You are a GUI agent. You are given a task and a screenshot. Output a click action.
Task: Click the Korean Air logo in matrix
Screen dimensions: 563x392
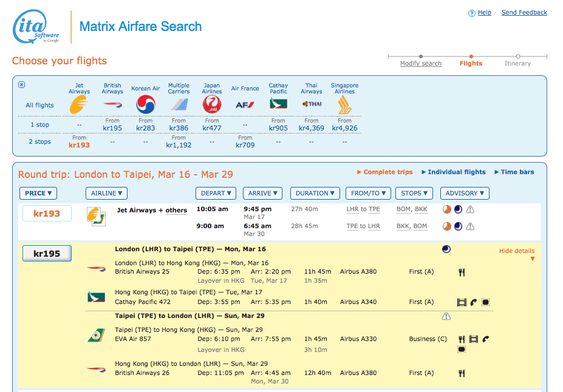(145, 104)
